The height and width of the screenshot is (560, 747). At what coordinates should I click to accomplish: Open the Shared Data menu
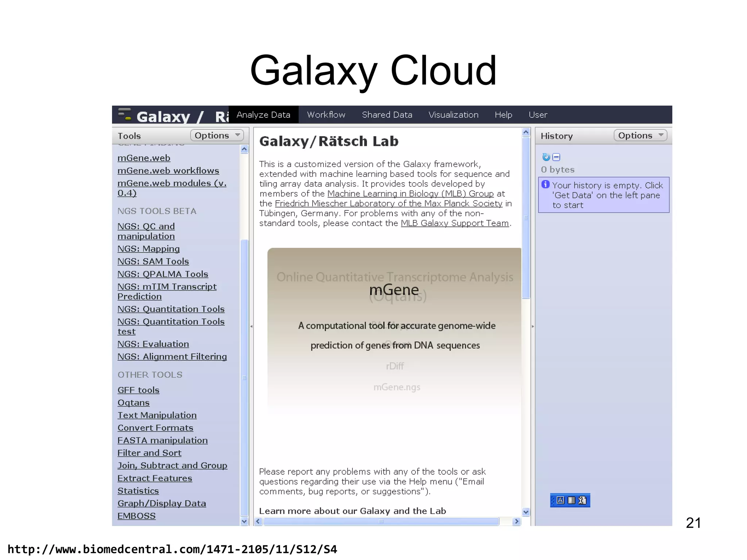point(387,114)
